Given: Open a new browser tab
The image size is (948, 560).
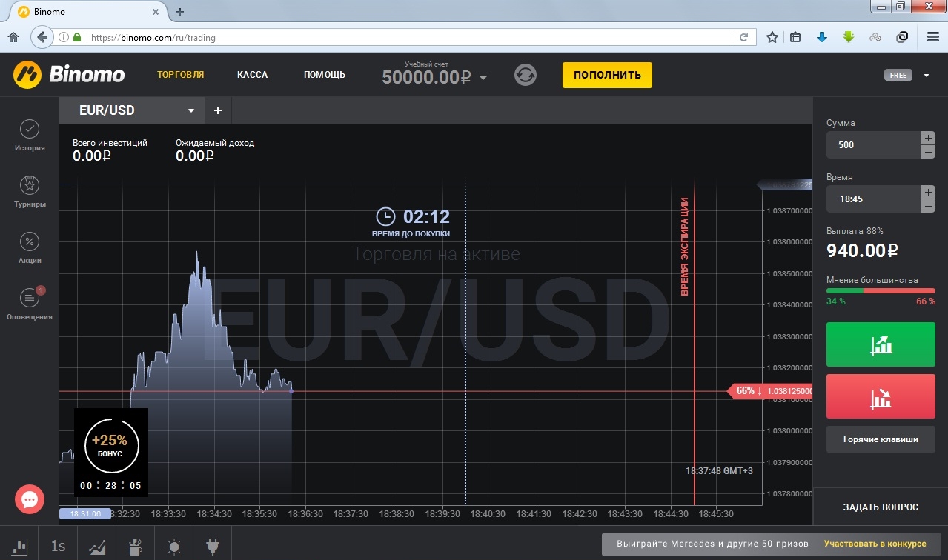Looking at the screenshot, I should coord(180,12).
